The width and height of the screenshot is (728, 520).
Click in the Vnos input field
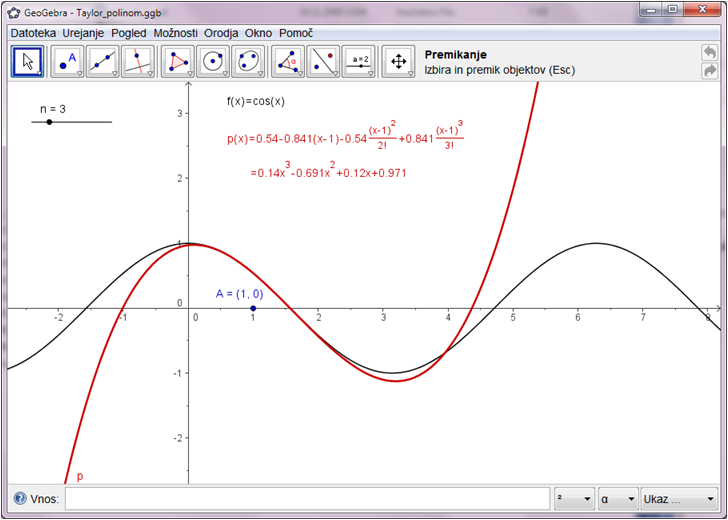point(307,499)
